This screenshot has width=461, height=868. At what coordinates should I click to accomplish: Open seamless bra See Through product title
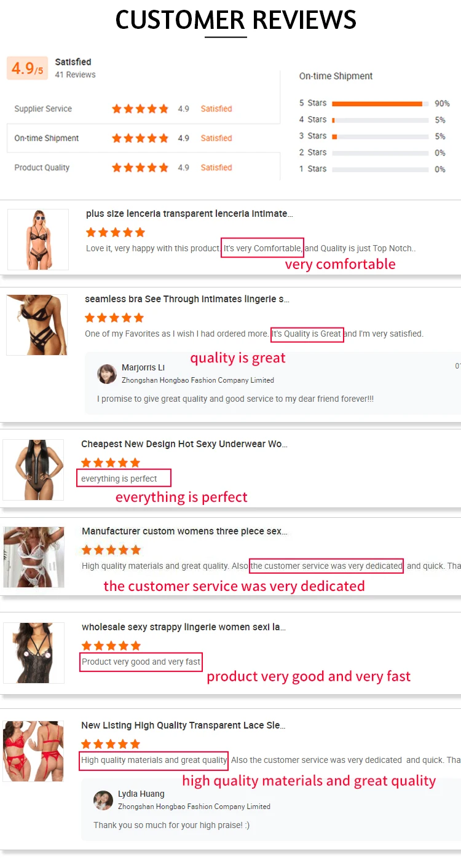tap(187, 299)
